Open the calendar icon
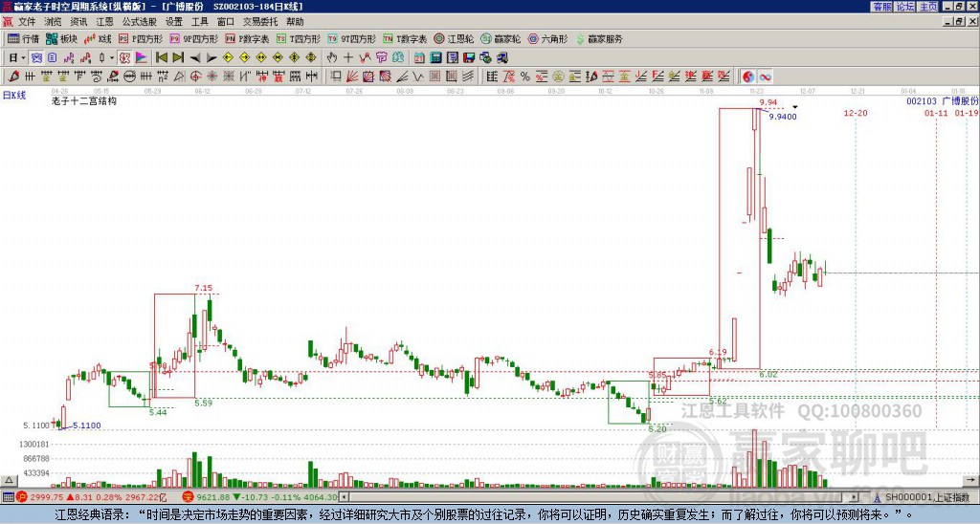 (419, 58)
